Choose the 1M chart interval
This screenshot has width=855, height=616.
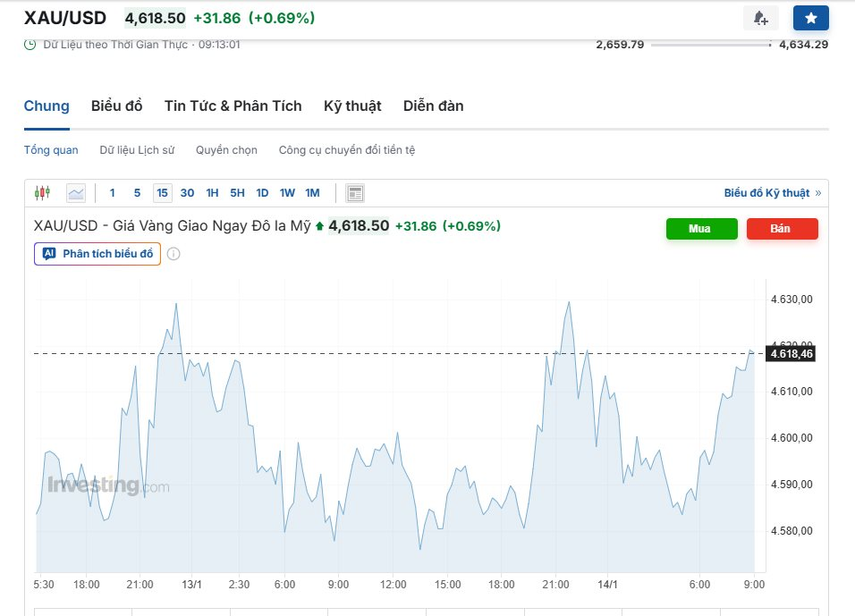[x=312, y=192]
